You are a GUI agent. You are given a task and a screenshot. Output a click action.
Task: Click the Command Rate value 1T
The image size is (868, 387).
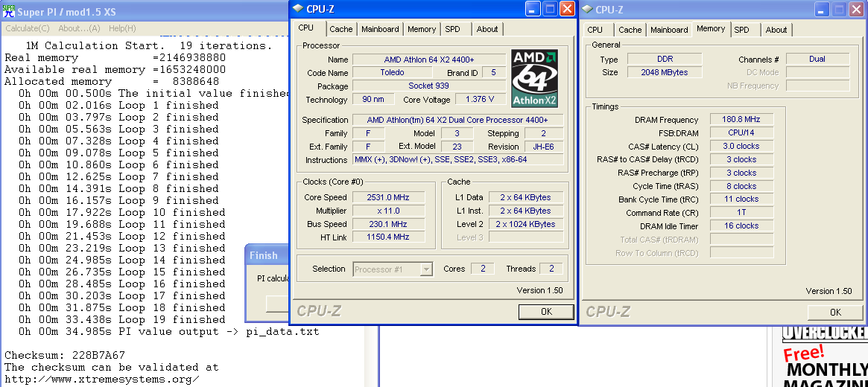click(741, 212)
